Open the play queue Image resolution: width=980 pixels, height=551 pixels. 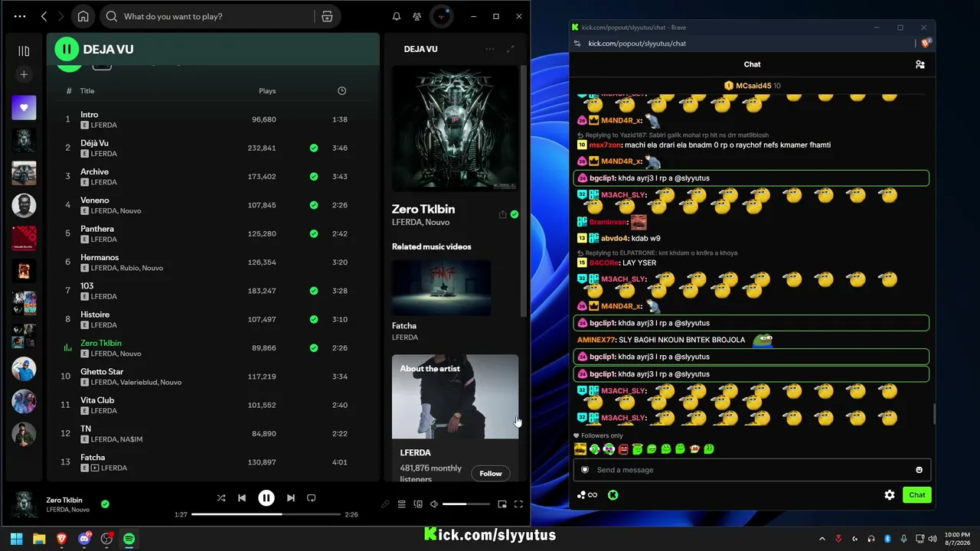pos(401,504)
